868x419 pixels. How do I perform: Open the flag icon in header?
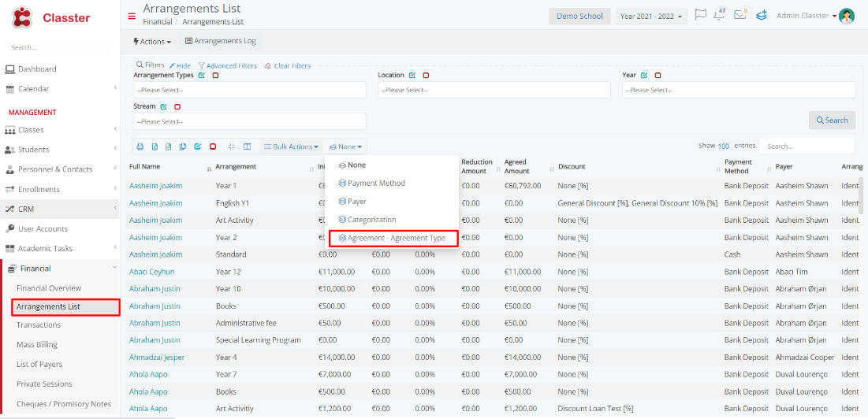click(700, 15)
